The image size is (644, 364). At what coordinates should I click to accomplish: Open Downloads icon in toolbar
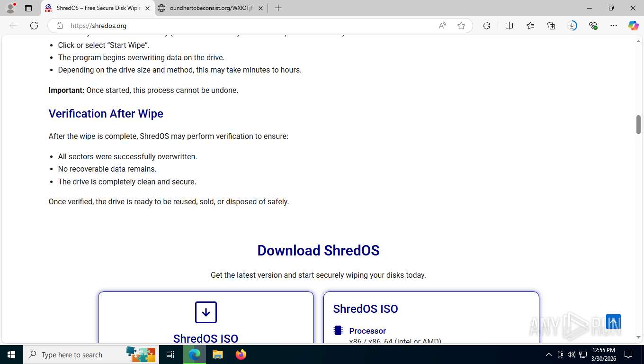572,26
